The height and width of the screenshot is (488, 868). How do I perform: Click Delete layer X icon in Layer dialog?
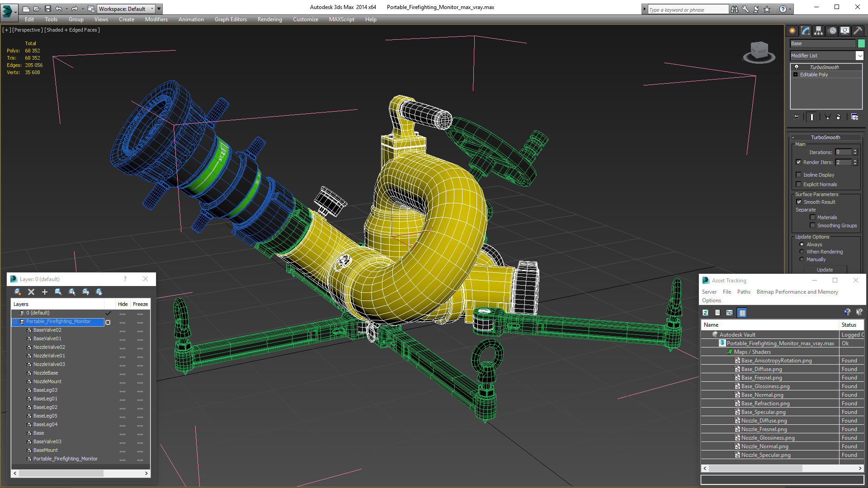point(31,292)
